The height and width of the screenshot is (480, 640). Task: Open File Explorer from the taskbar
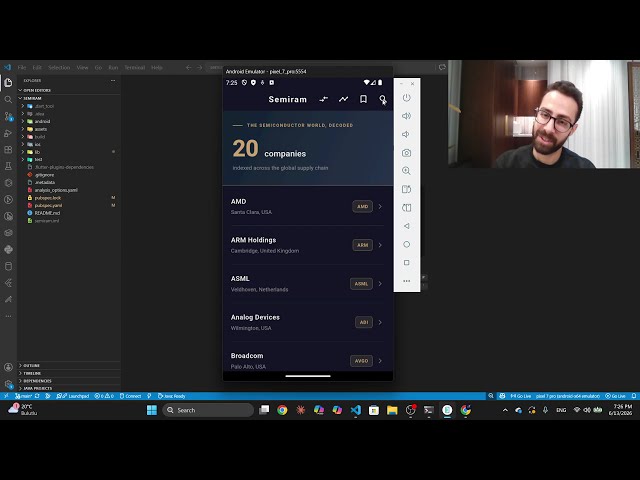pos(392,410)
